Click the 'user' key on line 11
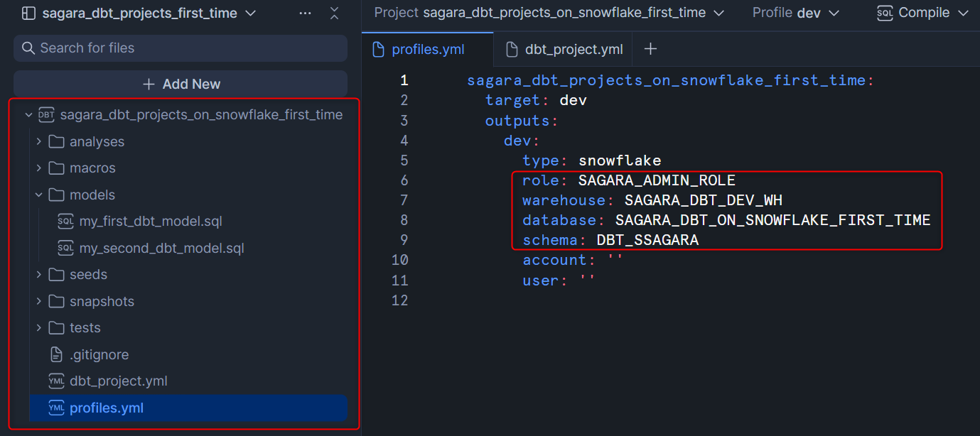Viewport: 980px width, 436px height. click(541, 280)
